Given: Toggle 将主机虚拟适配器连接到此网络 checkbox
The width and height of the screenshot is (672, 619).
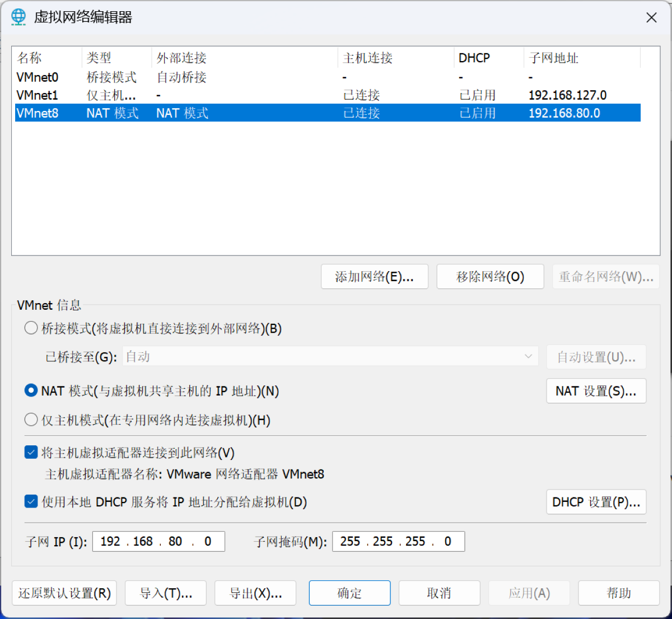Looking at the screenshot, I should click(x=31, y=453).
